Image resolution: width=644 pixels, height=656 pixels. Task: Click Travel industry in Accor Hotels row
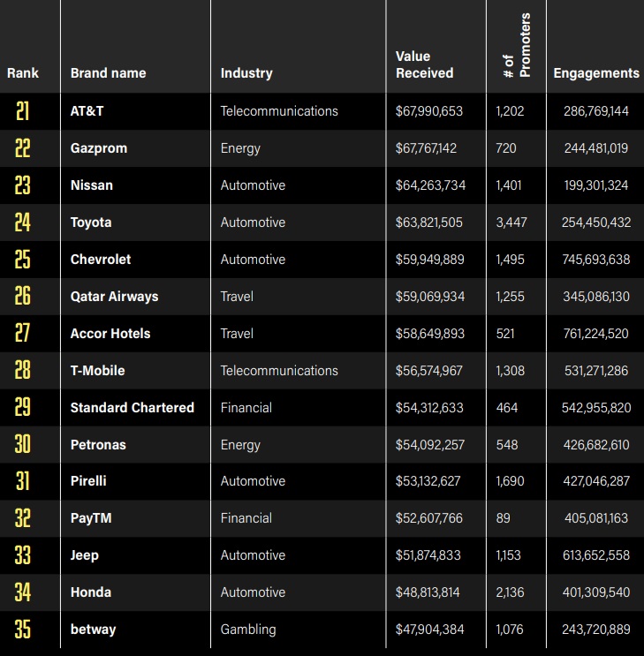click(x=237, y=334)
